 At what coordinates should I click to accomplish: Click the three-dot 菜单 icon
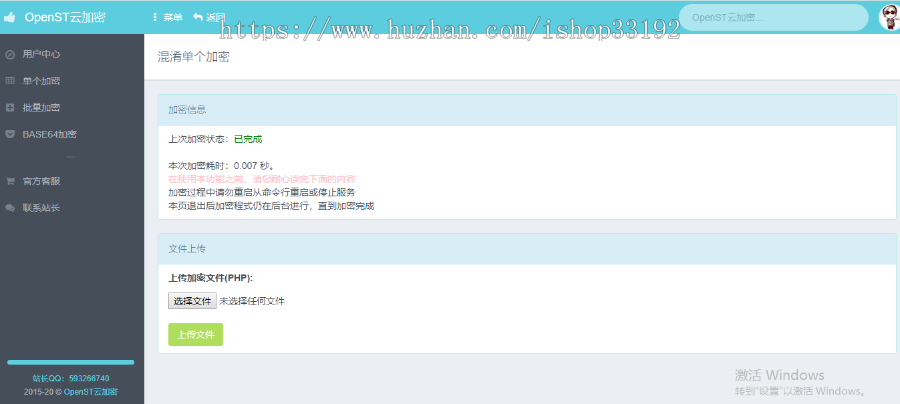click(155, 17)
